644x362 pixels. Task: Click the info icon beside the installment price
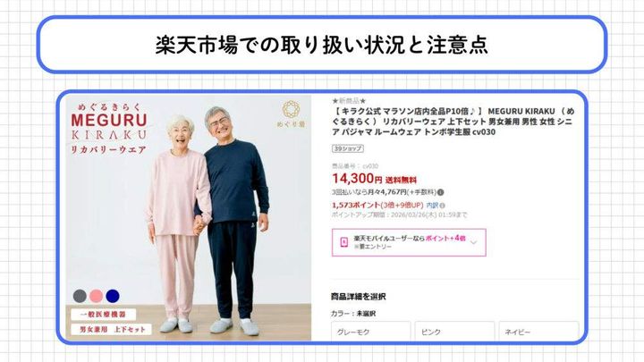tap(441, 192)
